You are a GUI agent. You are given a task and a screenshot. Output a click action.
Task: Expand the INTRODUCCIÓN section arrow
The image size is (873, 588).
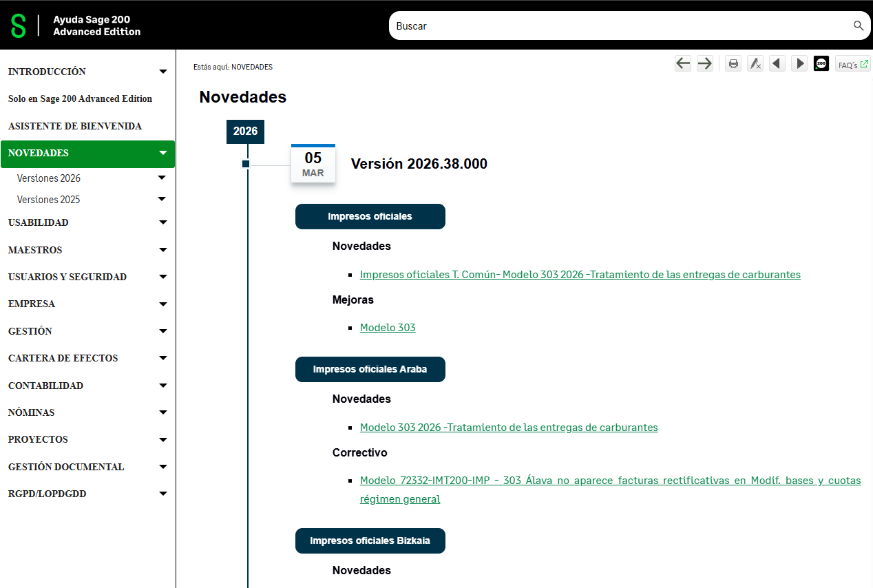point(163,72)
